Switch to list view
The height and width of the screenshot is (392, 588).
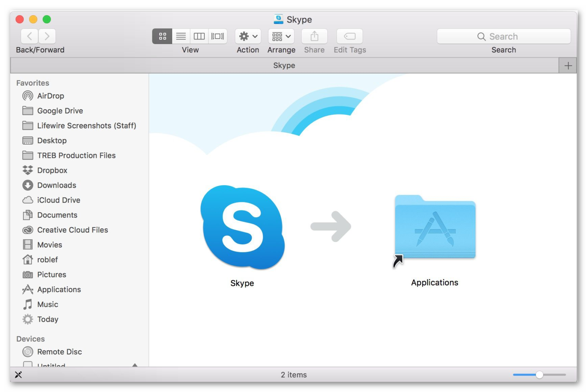181,36
